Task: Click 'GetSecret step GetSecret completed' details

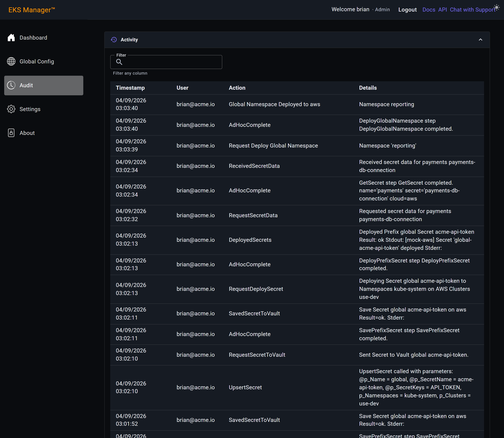Action: pos(409,191)
